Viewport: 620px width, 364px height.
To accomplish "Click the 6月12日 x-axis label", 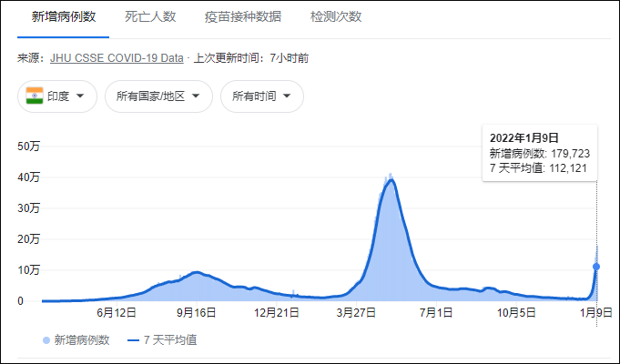I will [117, 313].
